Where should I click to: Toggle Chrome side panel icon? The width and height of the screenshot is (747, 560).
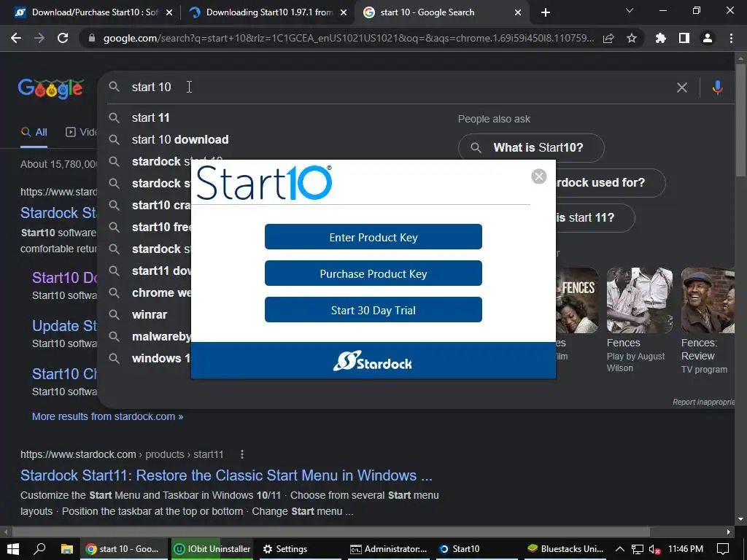(x=684, y=38)
